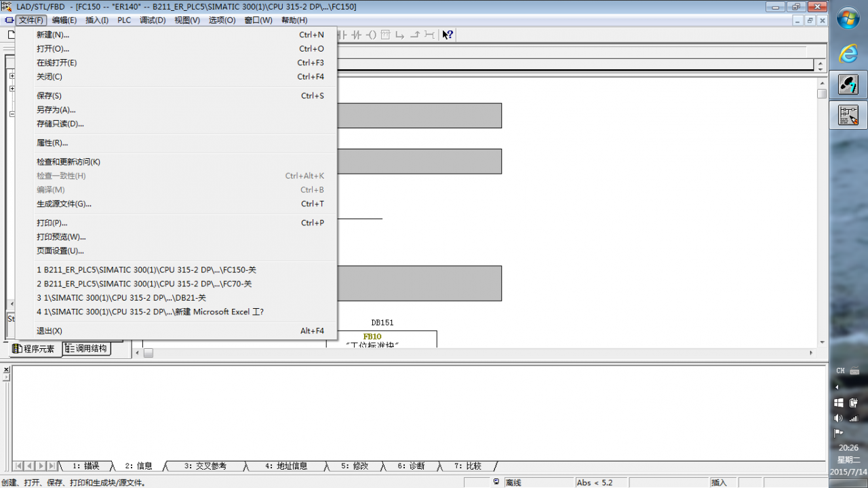Switch to the 3: 交叉参考 tab
Viewport: 868px width, 488px height.
click(x=205, y=466)
